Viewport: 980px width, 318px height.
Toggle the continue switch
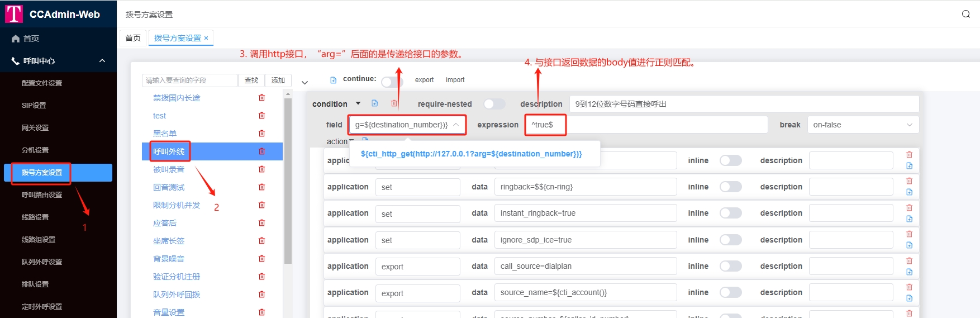(392, 82)
